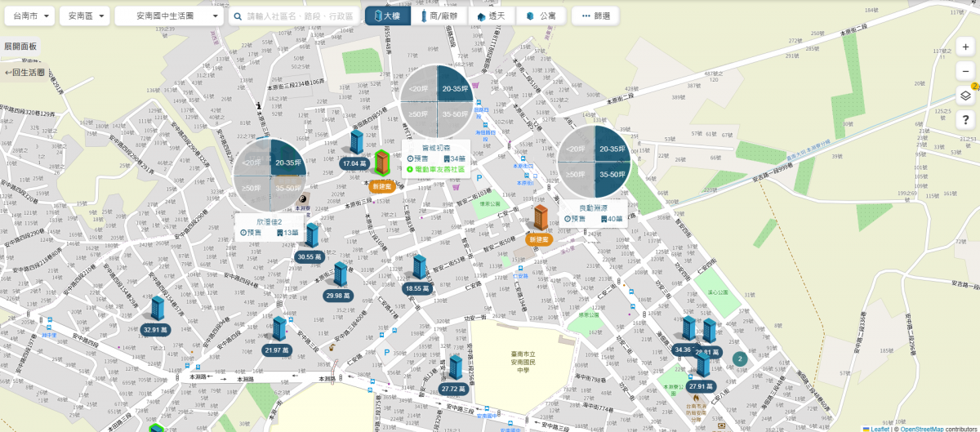Click 40籌 unit count in 良勤淵源 card
This screenshot has height=432, width=980.
tap(612, 219)
